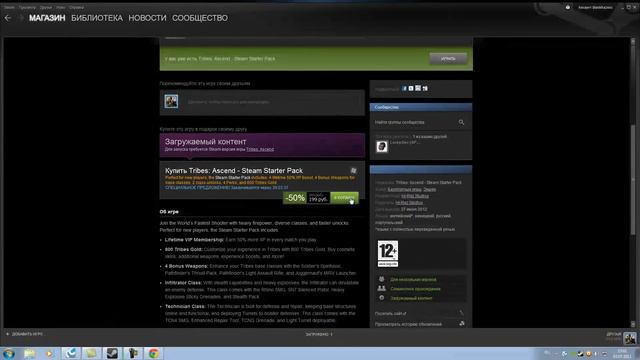Click the 12+ age rating image

(x=388, y=253)
